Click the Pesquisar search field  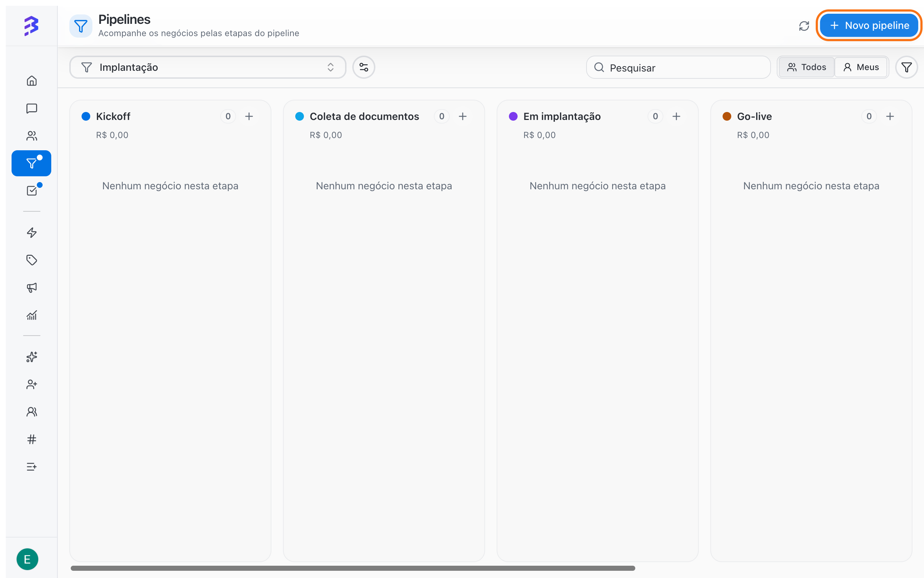[x=679, y=67]
